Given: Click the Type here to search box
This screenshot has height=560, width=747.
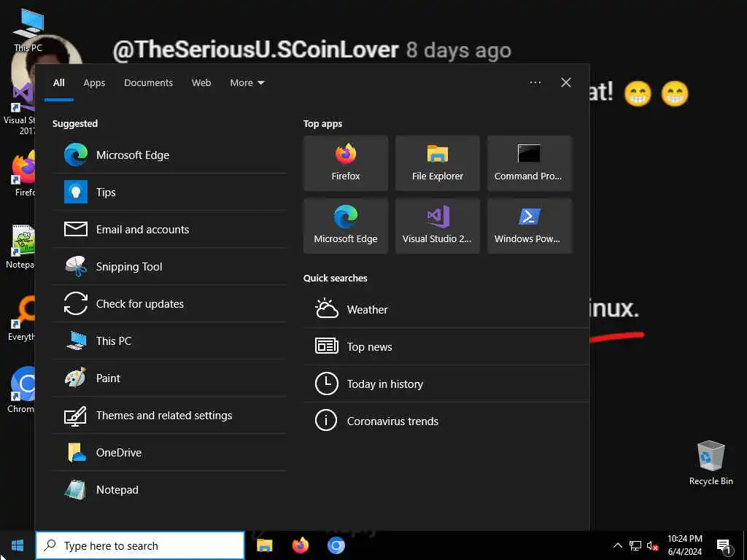Looking at the screenshot, I should 140,545.
